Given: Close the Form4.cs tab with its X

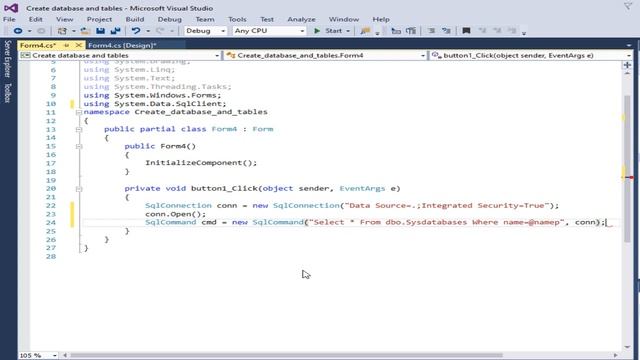Looking at the screenshot, I should [x=78, y=45].
